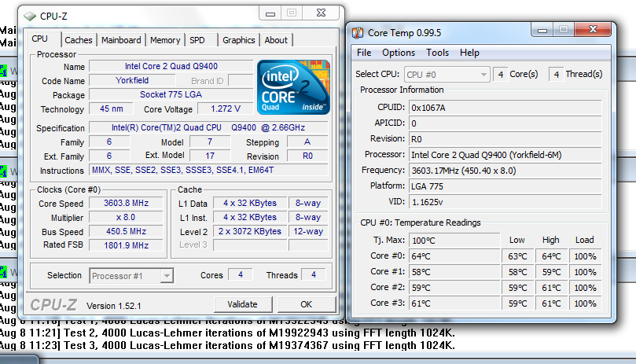Click the Code Name value 'Yorkfield'
Viewport: 636px width, 364px height.
tap(132, 80)
